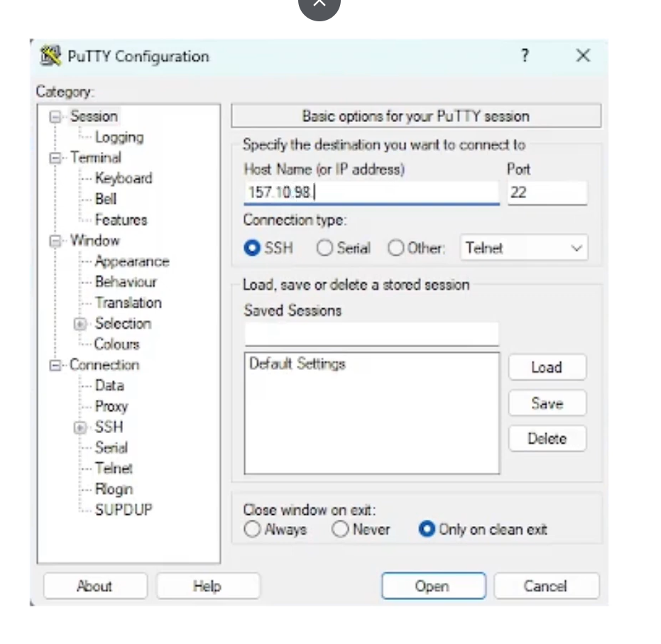The width and height of the screenshot is (661, 644).
Task: Select Serial connection type
Action: [324, 248]
